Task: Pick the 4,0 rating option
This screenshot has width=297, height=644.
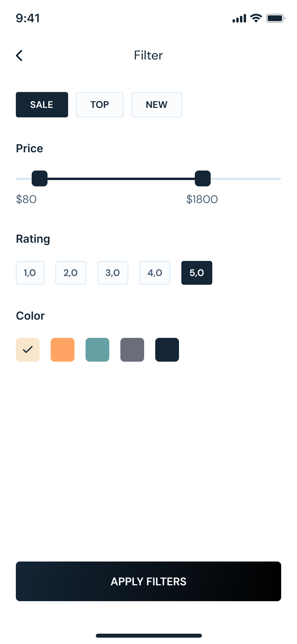Action: click(x=155, y=273)
